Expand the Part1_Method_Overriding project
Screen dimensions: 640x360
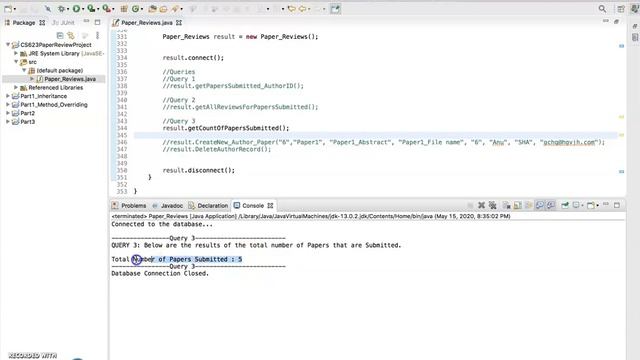coord(8,104)
